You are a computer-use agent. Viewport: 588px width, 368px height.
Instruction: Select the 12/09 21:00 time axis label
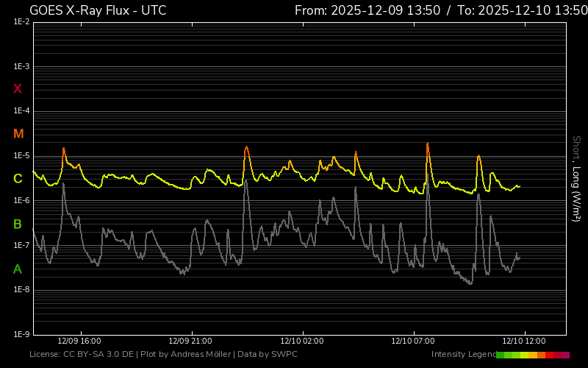tap(190, 342)
